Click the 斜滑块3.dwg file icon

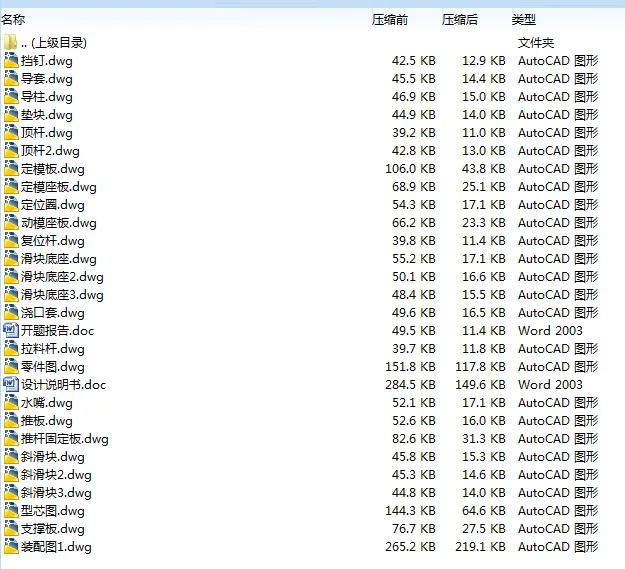(x=11, y=492)
